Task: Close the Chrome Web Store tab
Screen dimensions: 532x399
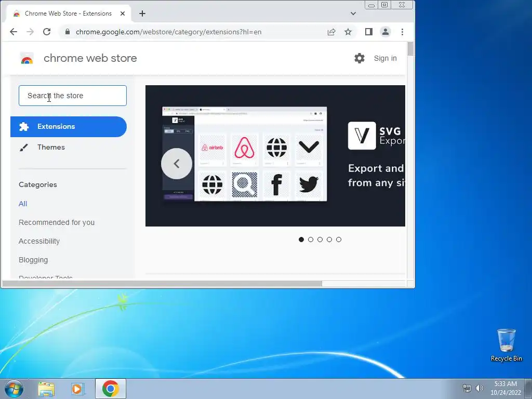Action: pos(123,14)
